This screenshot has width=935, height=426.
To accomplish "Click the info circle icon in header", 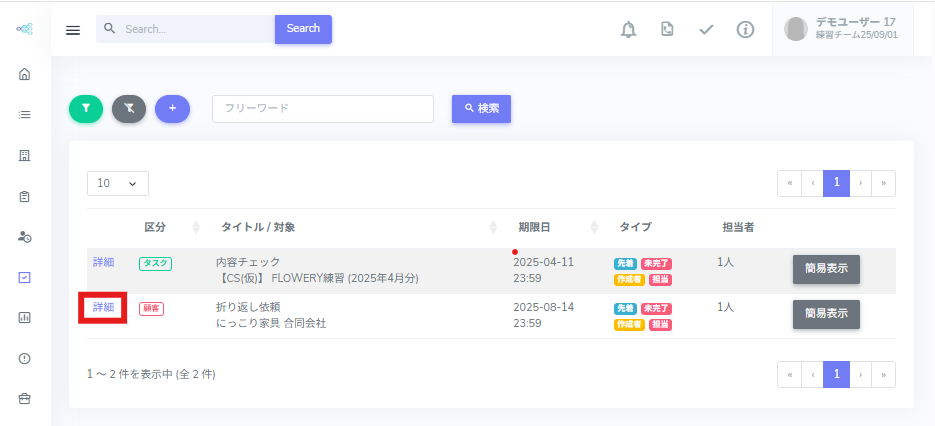I will 745,30.
